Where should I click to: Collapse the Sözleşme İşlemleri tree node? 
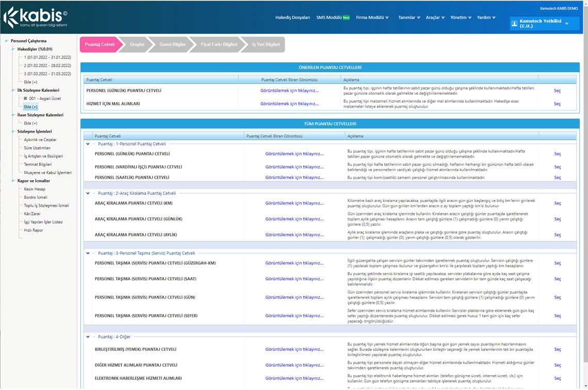pos(13,131)
